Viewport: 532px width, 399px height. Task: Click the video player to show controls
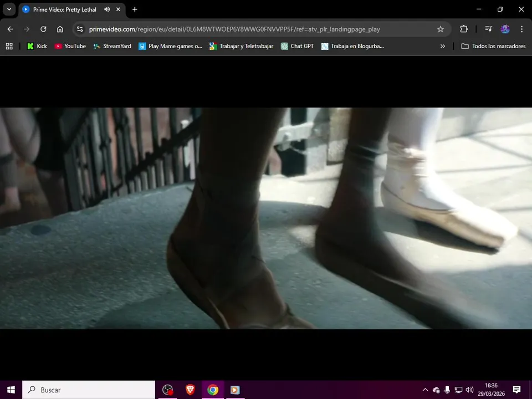tap(266, 218)
